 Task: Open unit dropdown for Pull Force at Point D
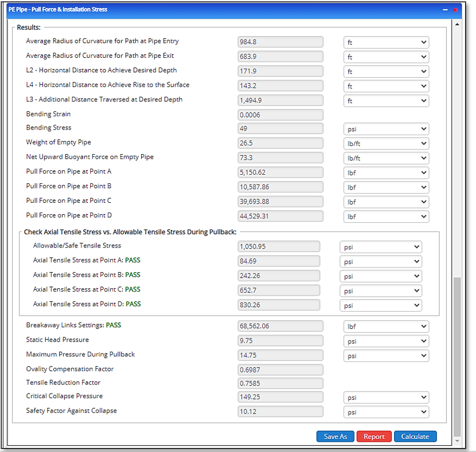[386, 217]
